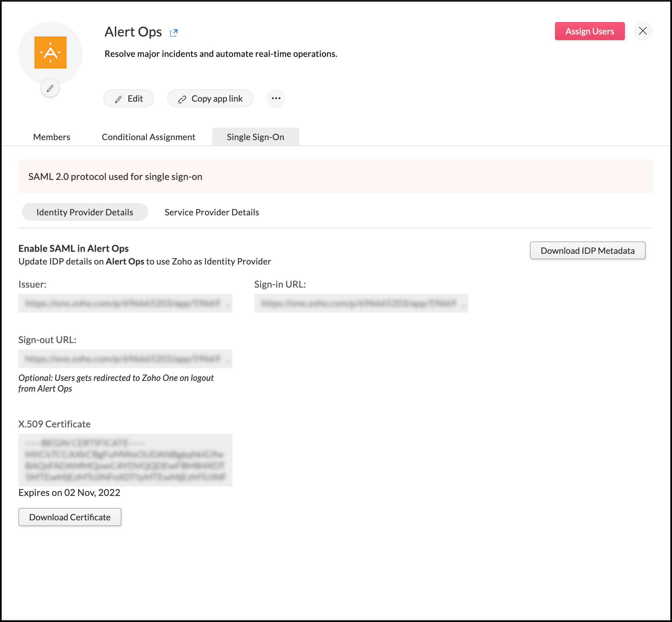
Task: Switch to the Members tab
Action: (51, 137)
